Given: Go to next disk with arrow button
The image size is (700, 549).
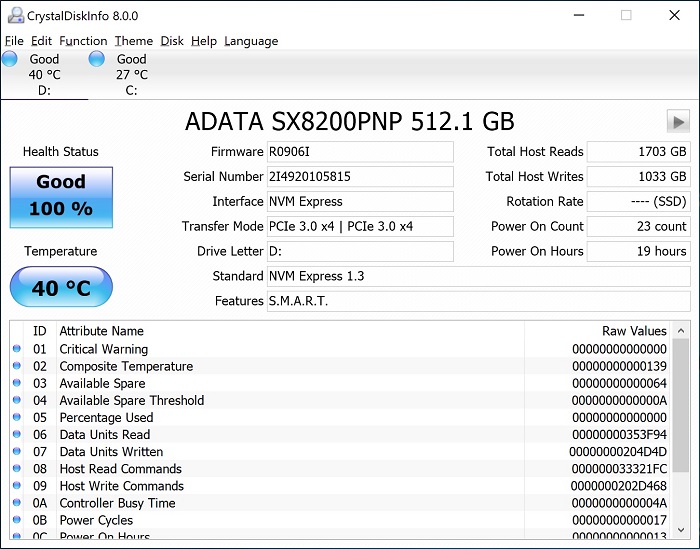Looking at the screenshot, I should [x=678, y=121].
